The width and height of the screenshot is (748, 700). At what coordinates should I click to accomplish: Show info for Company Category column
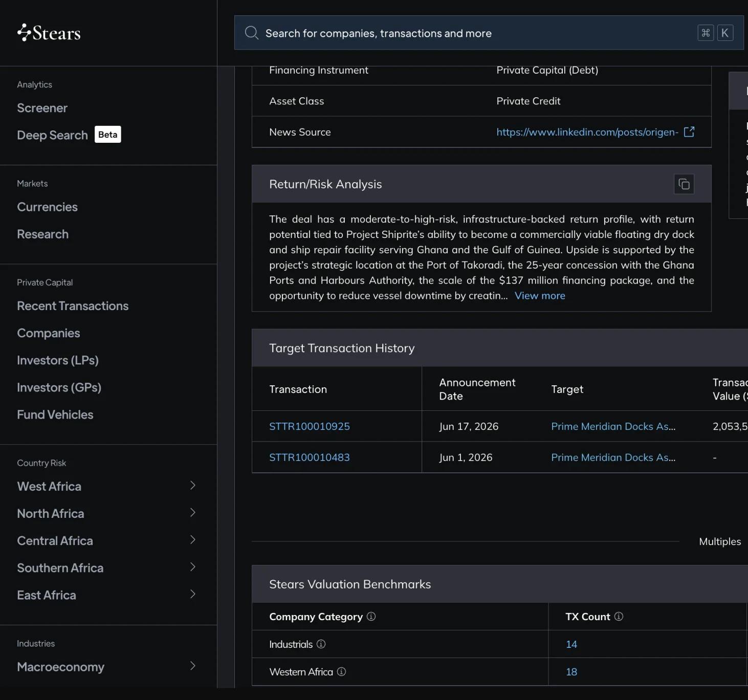click(x=371, y=617)
